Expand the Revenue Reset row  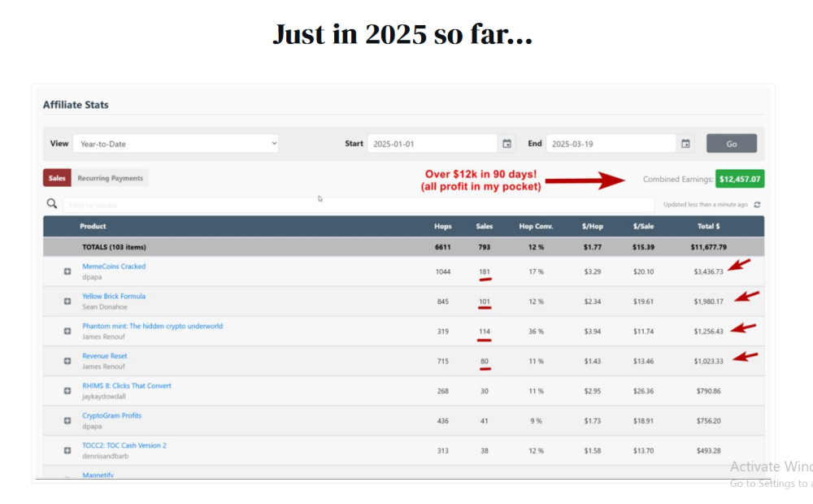[67, 361]
